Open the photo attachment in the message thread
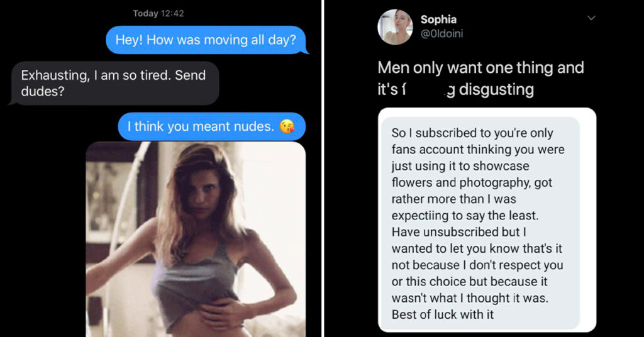The width and height of the screenshot is (644, 337). click(x=196, y=240)
